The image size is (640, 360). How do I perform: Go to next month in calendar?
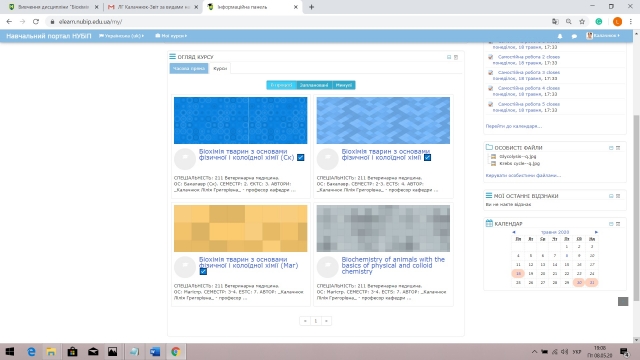pos(596,232)
